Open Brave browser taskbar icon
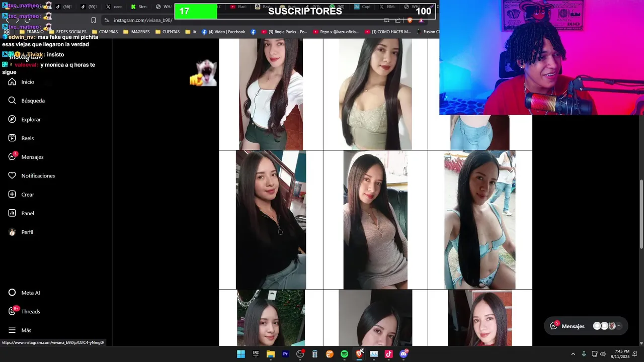 click(359, 354)
